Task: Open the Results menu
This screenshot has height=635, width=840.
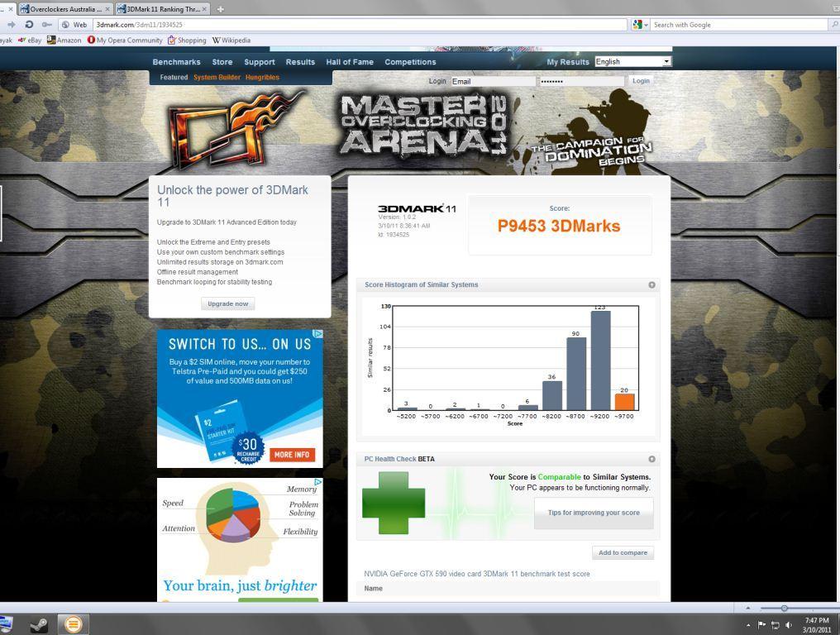Action: [x=301, y=62]
